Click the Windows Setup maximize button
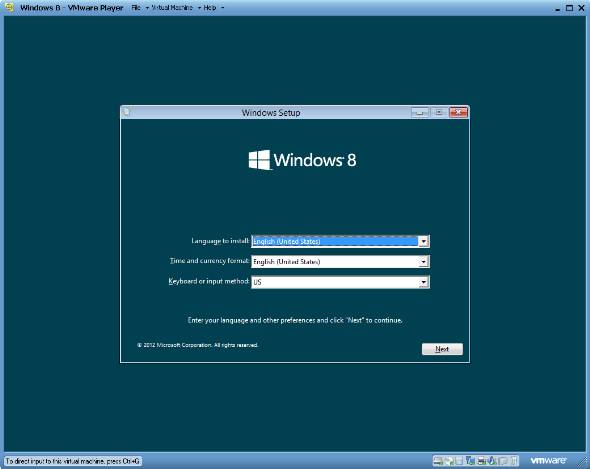590x469 pixels. tap(439, 112)
